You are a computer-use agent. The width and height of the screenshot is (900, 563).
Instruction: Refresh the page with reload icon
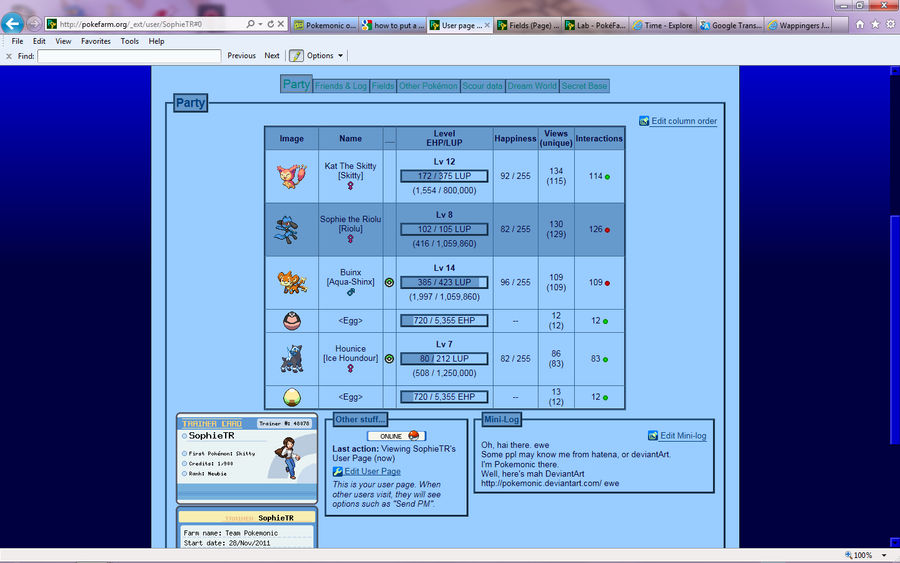coord(270,24)
